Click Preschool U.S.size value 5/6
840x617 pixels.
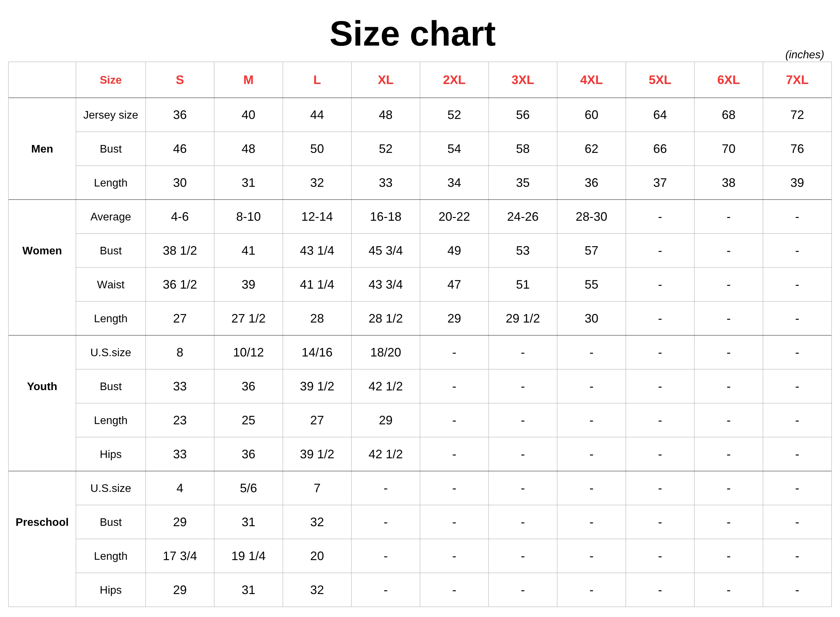[248, 488]
